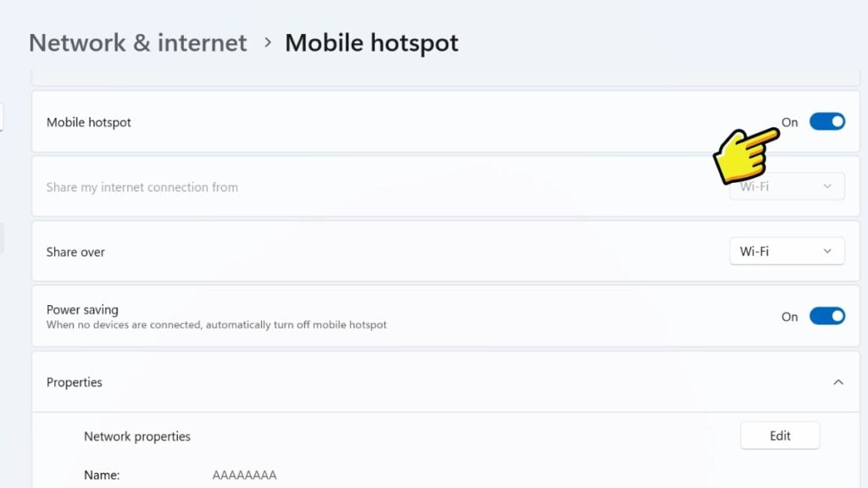
Task: Open the Share over dropdown
Action: click(x=787, y=251)
